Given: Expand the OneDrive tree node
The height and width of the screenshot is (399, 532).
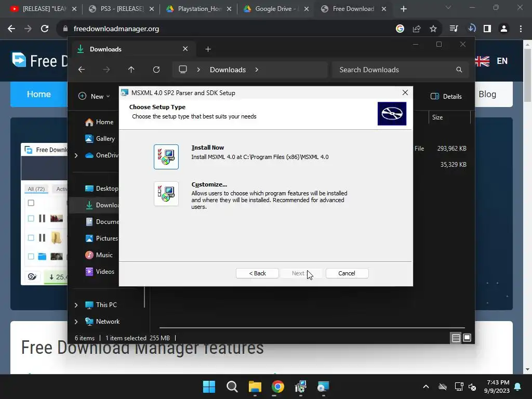Looking at the screenshot, I should [76, 155].
